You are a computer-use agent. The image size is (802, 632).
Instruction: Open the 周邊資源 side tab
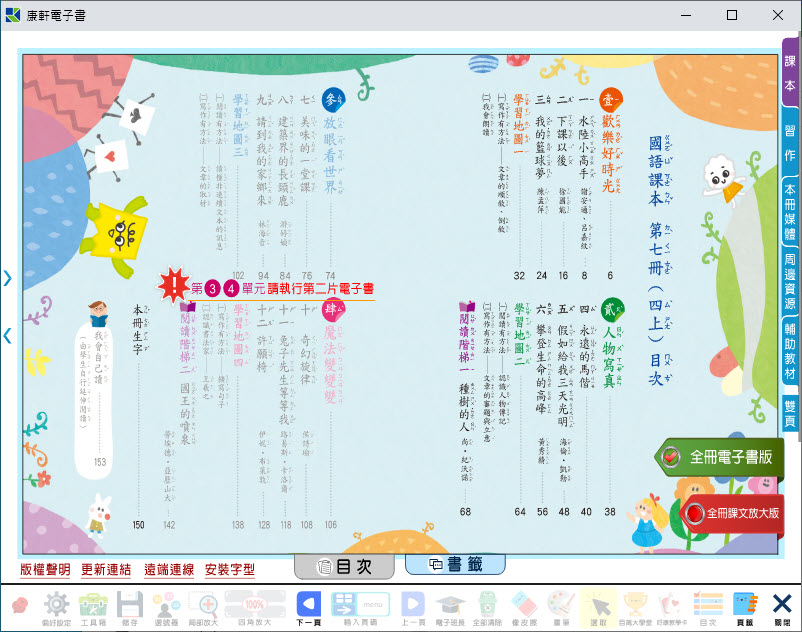[790, 281]
